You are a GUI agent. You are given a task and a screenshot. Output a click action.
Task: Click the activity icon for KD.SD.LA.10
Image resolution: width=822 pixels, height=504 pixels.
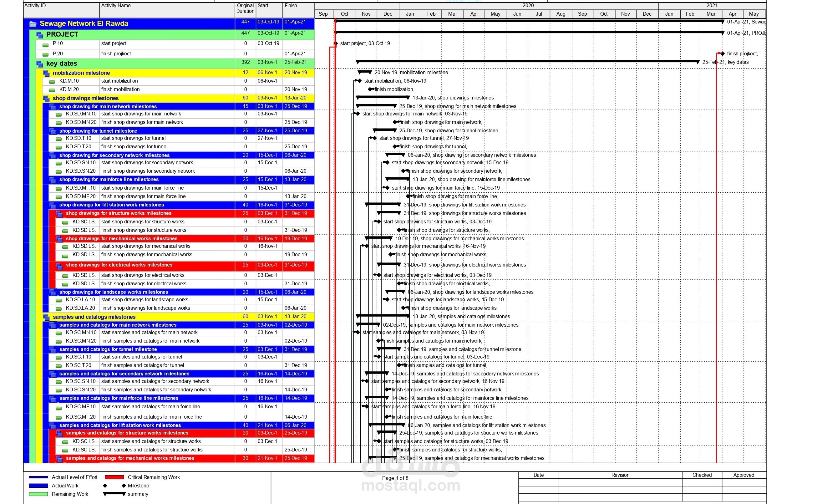coord(59,300)
